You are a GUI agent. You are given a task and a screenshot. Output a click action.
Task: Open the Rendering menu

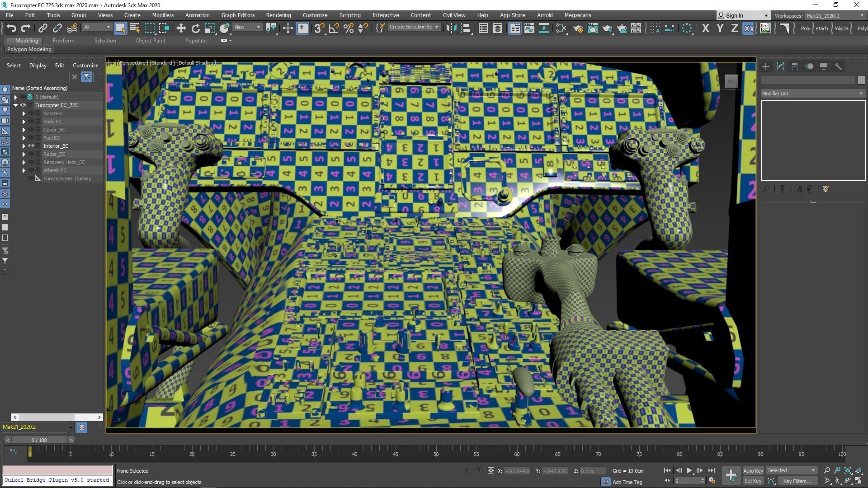click(278, 15)
